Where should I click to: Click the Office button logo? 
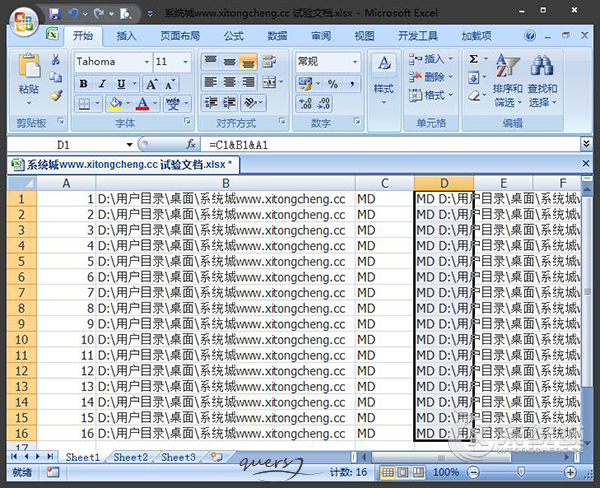[x=24, y=21]
